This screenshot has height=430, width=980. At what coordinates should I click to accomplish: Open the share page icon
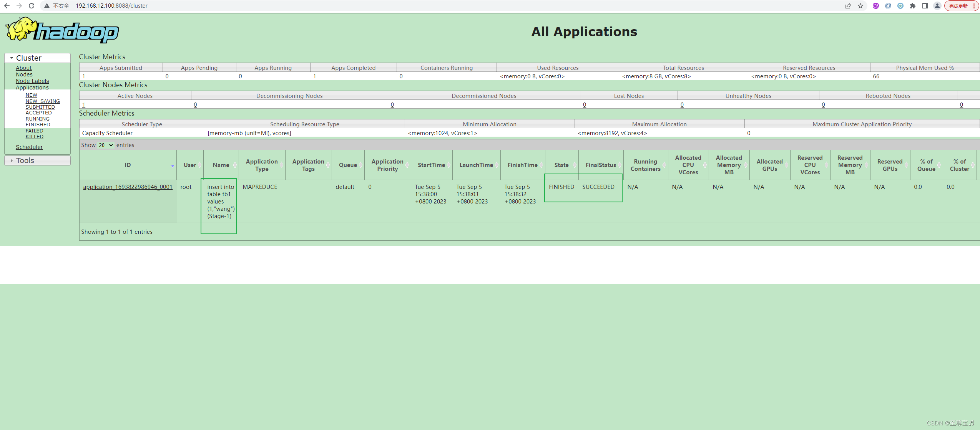pos(848,6)
